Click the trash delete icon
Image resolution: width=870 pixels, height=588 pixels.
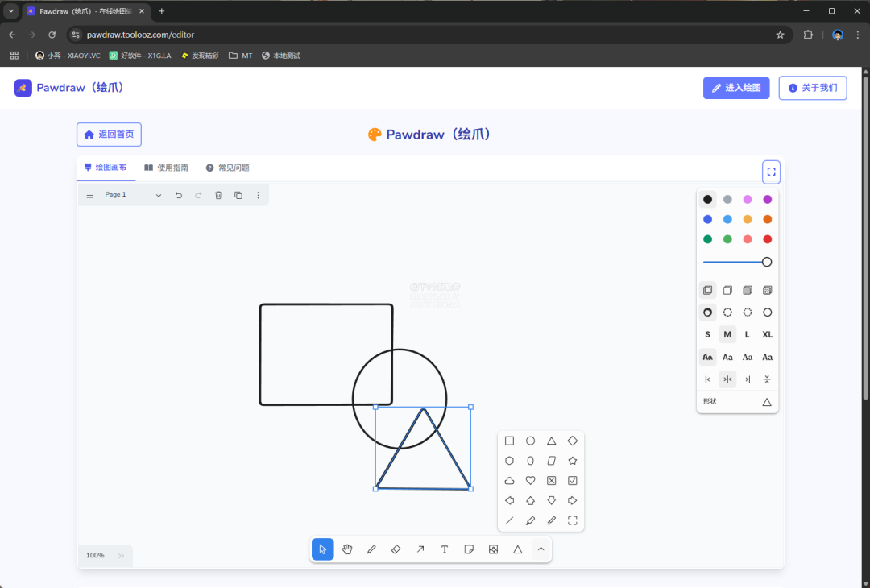pos(218,195)
